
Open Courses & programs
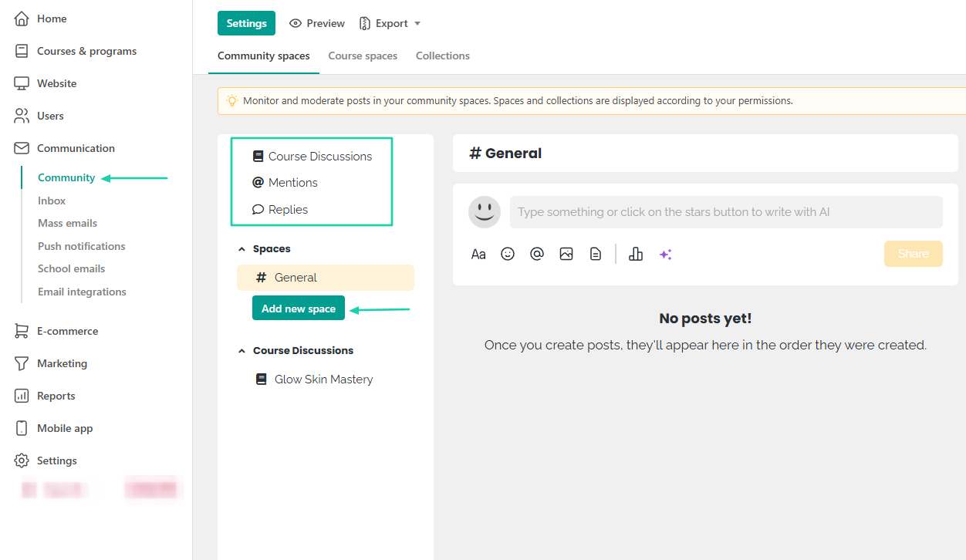(86, 51)
